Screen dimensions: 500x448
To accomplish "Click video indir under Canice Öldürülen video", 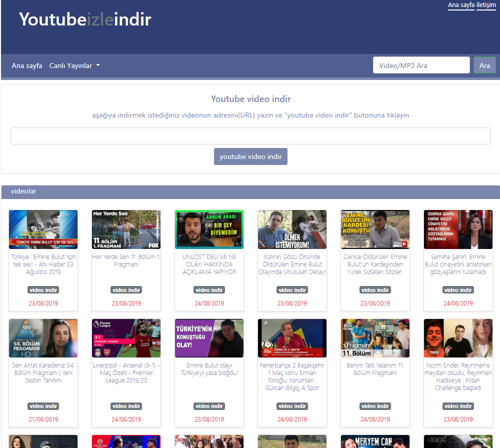I will 375,290.
